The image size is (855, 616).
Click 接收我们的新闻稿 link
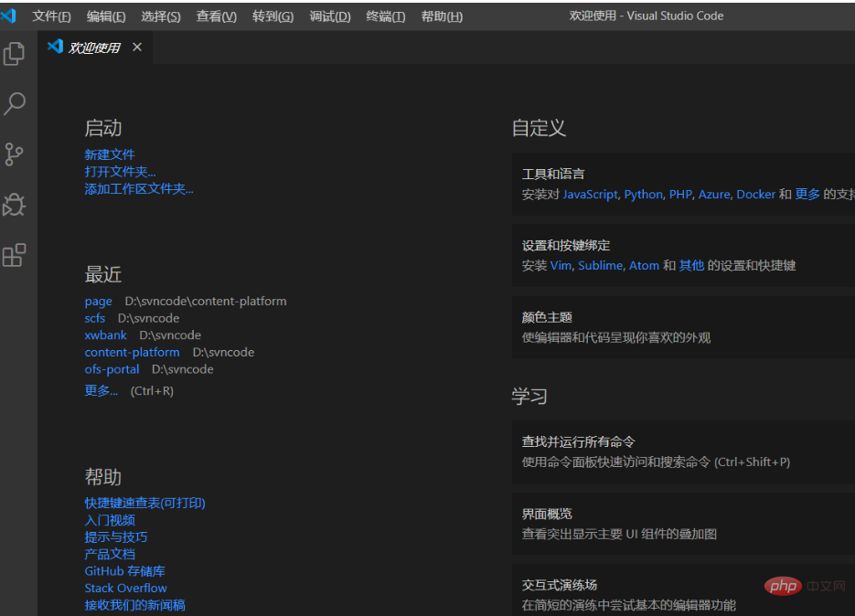point(134,605)
